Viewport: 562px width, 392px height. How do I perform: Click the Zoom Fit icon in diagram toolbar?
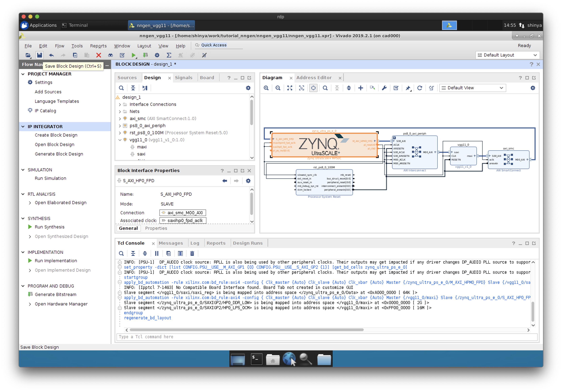tap(290, 88)
